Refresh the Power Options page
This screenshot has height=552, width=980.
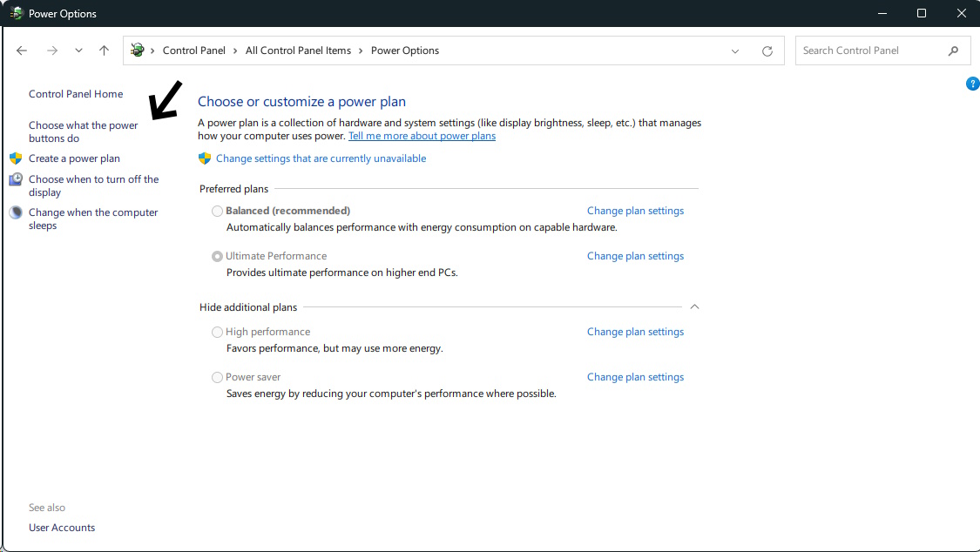(x=767, y=50)
